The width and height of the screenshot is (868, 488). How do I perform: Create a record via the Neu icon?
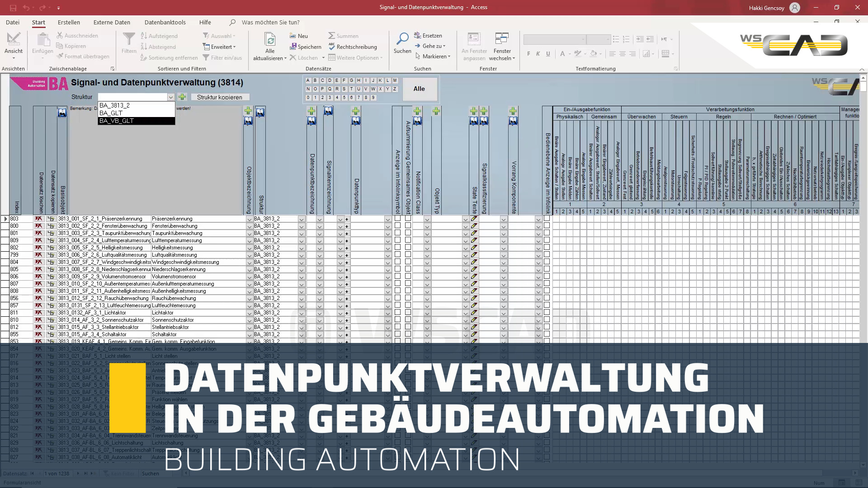(x=293, y=36)
